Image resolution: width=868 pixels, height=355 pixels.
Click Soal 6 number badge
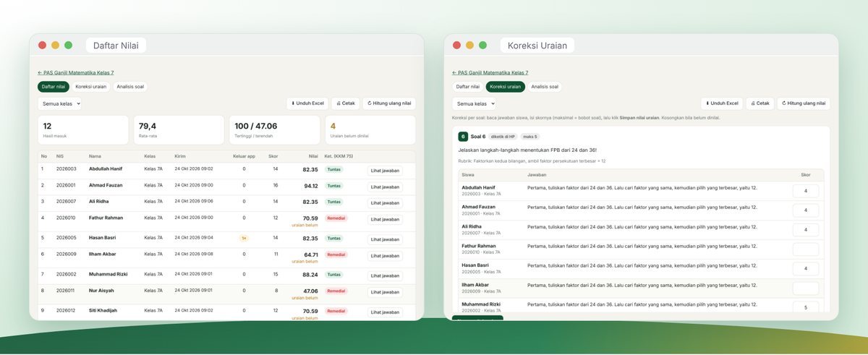pyautogui.click(x=463, y=136)
